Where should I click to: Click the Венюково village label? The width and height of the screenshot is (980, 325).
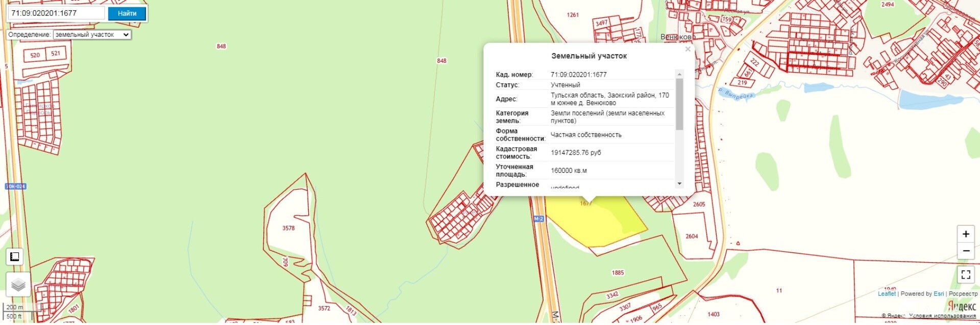click(x=678, y=37)
